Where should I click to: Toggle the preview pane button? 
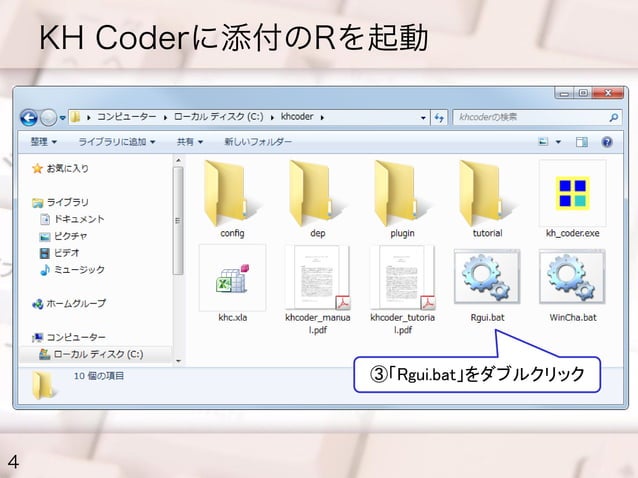(581, 142)
